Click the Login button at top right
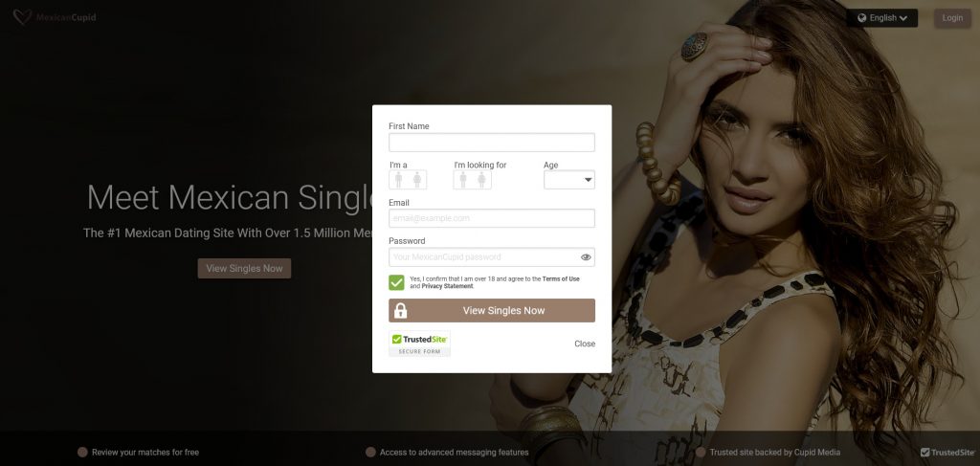Screen dimensions: 980x466 [x=952, y=18]
